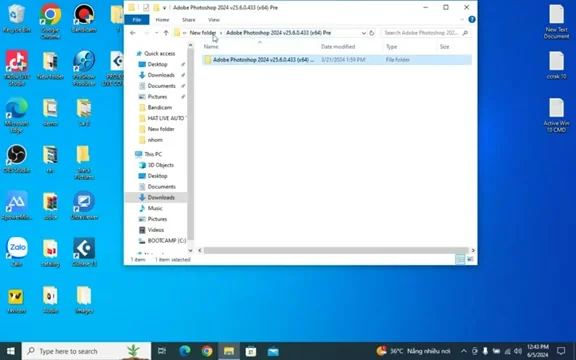
Task: Click the volume icon in system tray
Action: tap(518, 351)
